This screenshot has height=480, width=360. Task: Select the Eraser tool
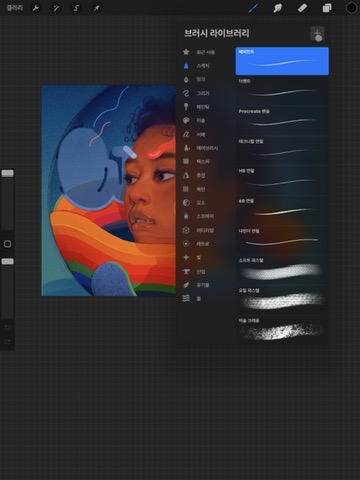302,8
